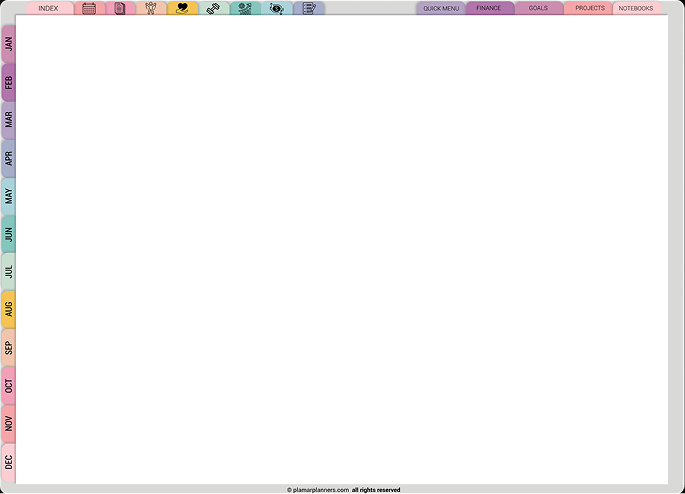Visit the plamarplanners.com footer link
Screen dimensions: 685x494
(x=320, y=490)
